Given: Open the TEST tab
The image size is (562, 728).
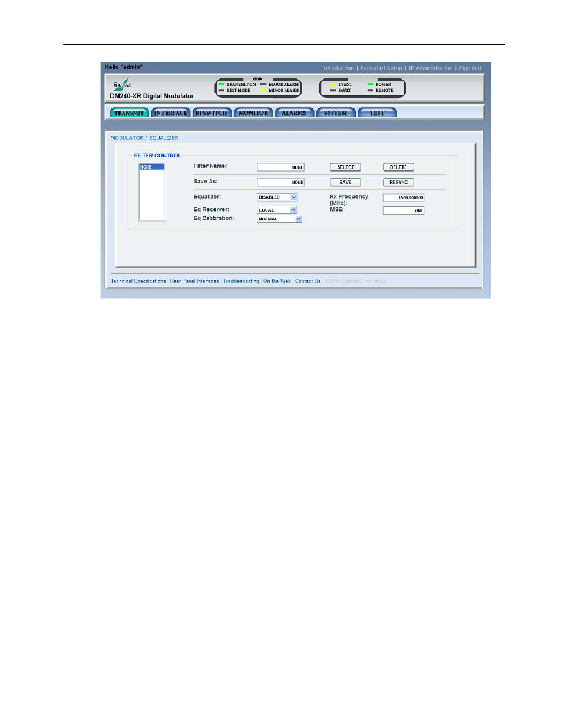Looking at the screenshot, I should coord(377,113).
